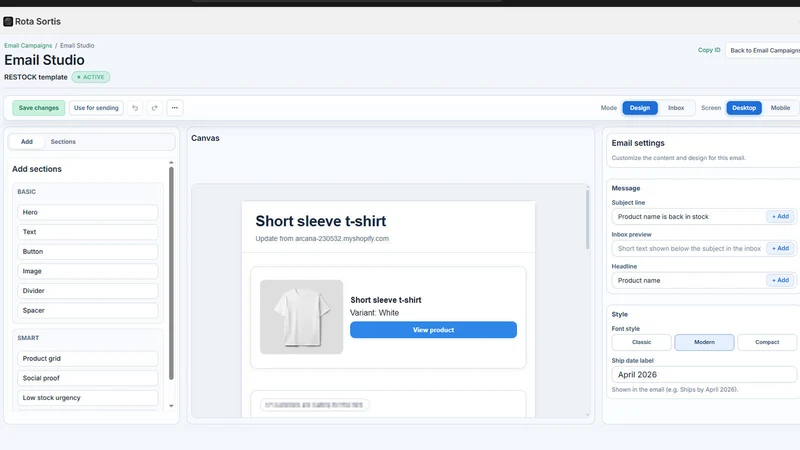Image resolution: width=800 pixels, height=450 pixels.
Task: Add a Low stock urgency section
Action: tap(88, 397)
